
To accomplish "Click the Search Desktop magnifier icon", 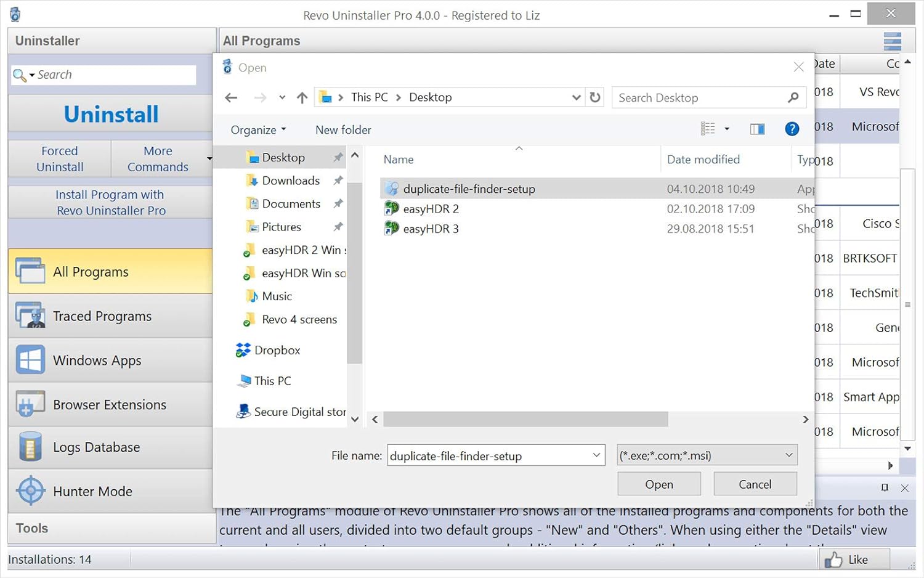I will [x=793, y=97].
